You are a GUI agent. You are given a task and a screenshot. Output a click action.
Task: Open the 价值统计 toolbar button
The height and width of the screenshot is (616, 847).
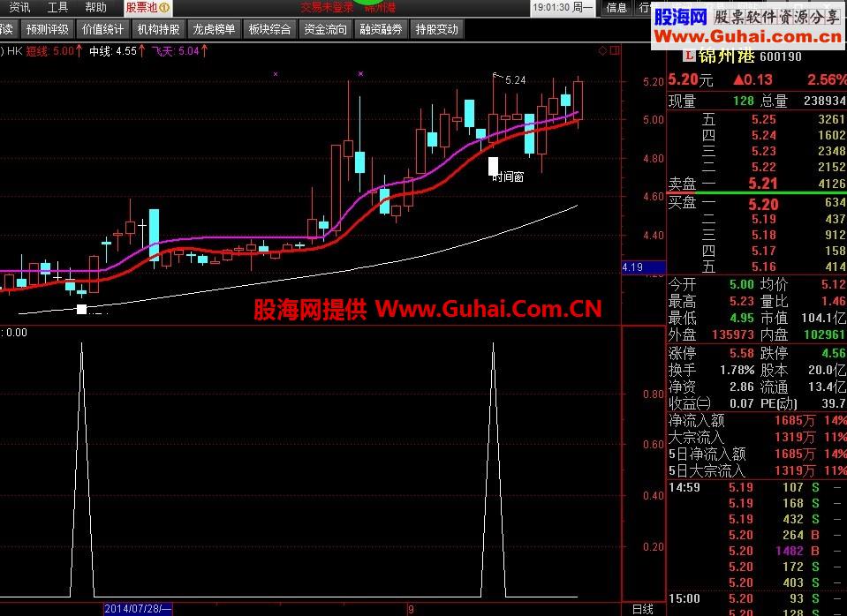point(102,30)
